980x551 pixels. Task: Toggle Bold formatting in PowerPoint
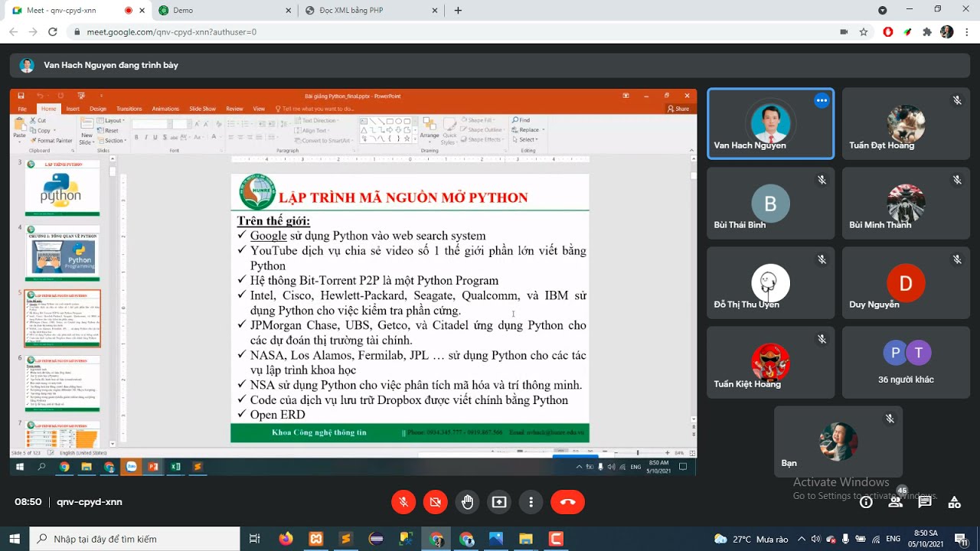click(137, 138)
